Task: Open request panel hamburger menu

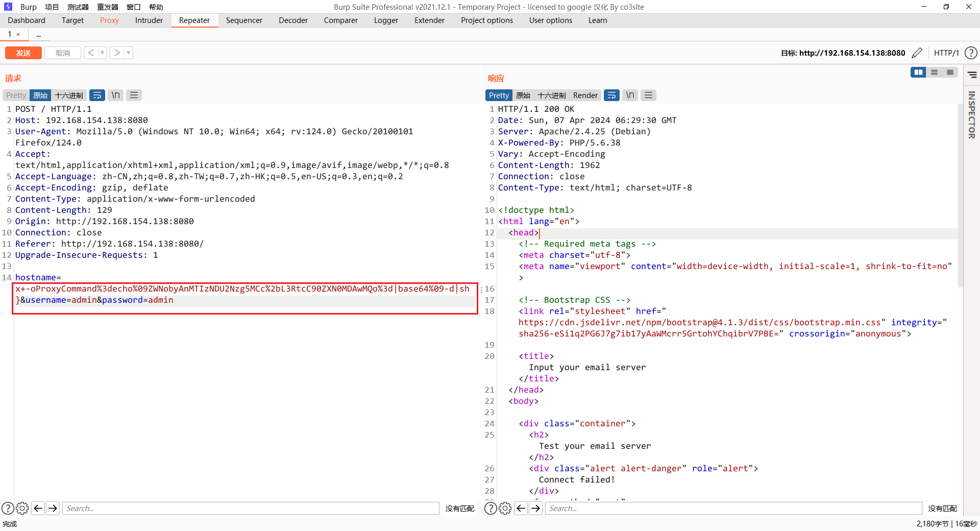Action: (134, 95)
